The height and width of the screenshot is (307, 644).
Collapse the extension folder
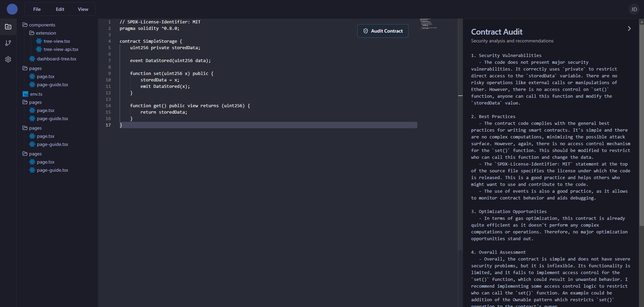[x=43, y=33]
